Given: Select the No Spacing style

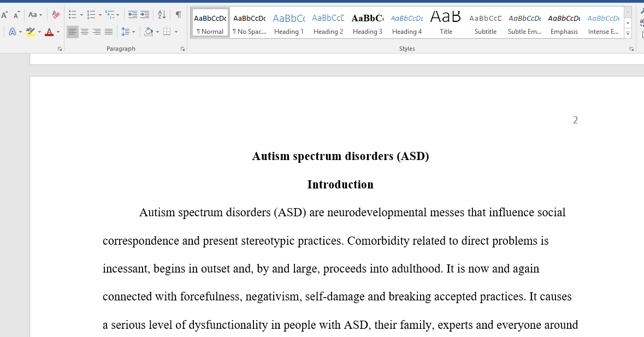Looking at the screenshot, I should click(x=249, y=23).
